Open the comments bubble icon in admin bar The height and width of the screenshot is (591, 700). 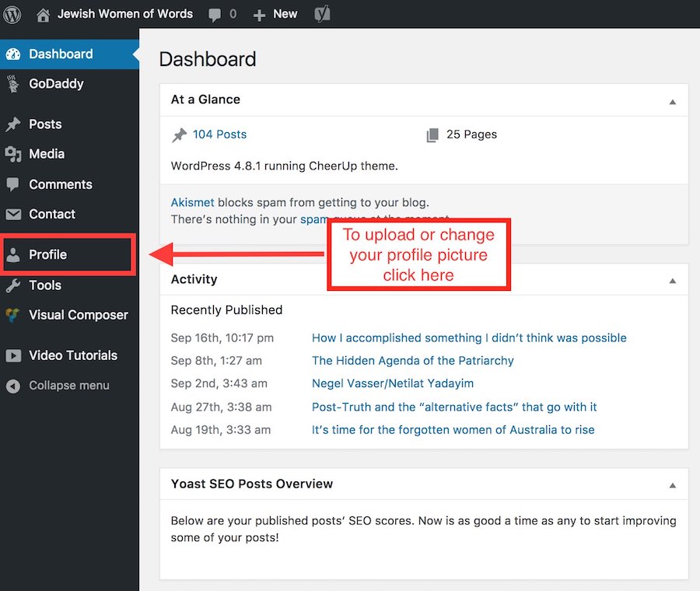click(215, 15)
